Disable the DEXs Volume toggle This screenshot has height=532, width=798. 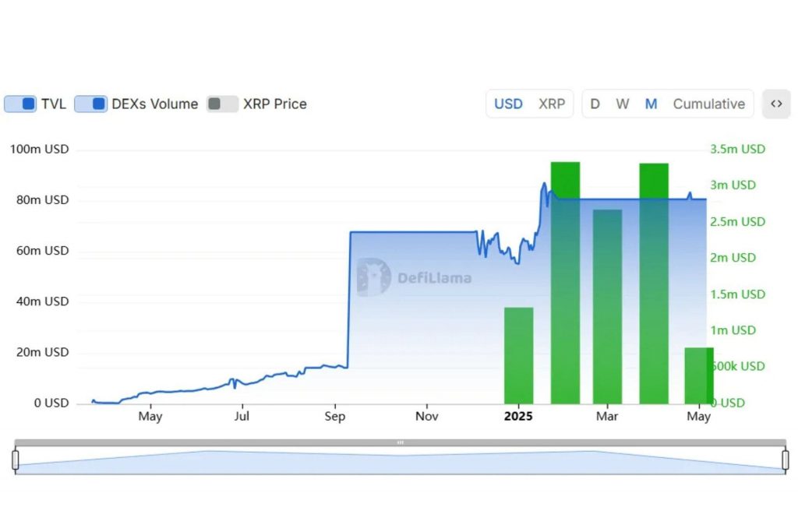(91, 104)
